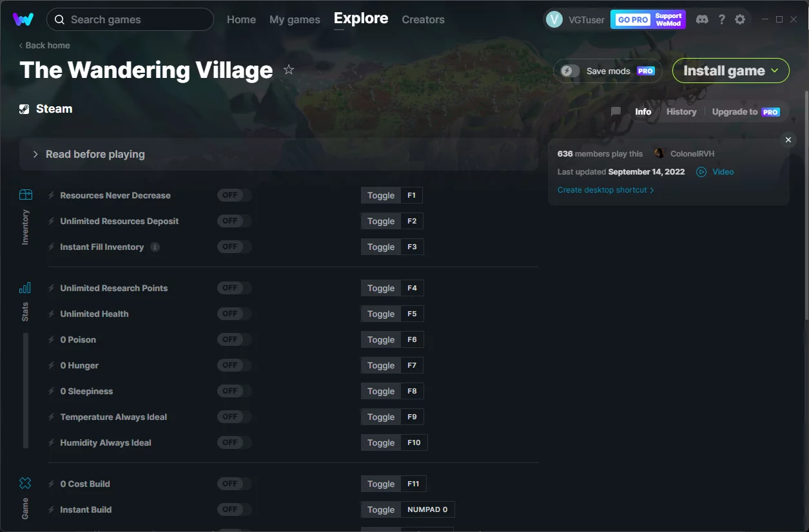
Task: Enable Unlimited Research Points switch
Action: click(234, 288)
